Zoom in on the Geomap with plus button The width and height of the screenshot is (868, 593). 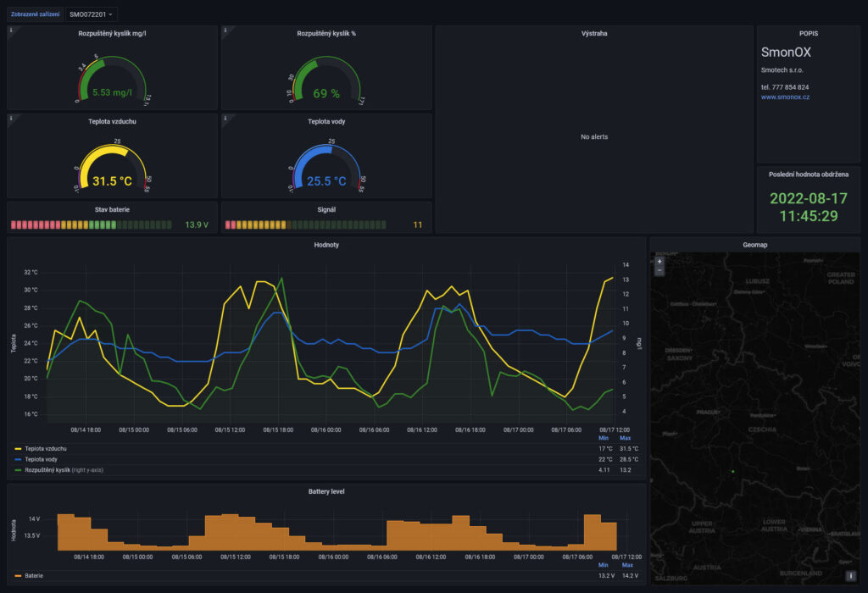(x=659, y=262)
